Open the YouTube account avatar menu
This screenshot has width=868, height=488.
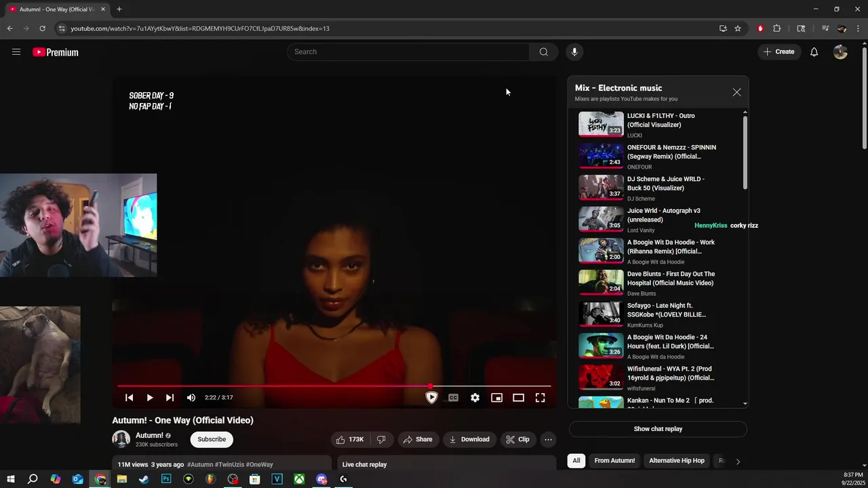[840, 52]
